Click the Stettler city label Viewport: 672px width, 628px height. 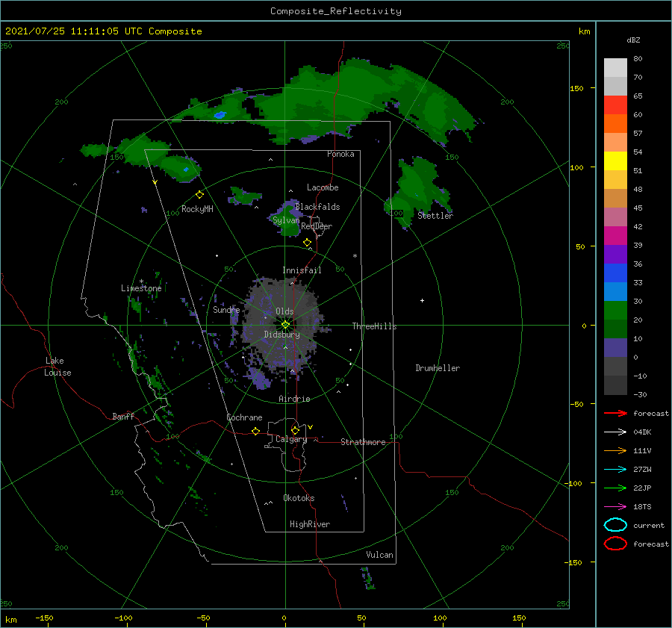click(435, 216)
